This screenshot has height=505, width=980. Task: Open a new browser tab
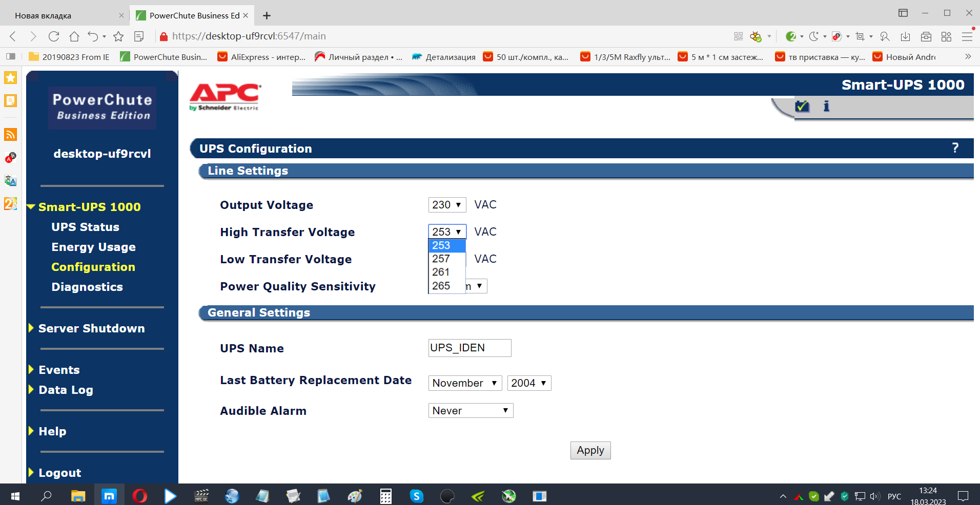tap(267, 15)
